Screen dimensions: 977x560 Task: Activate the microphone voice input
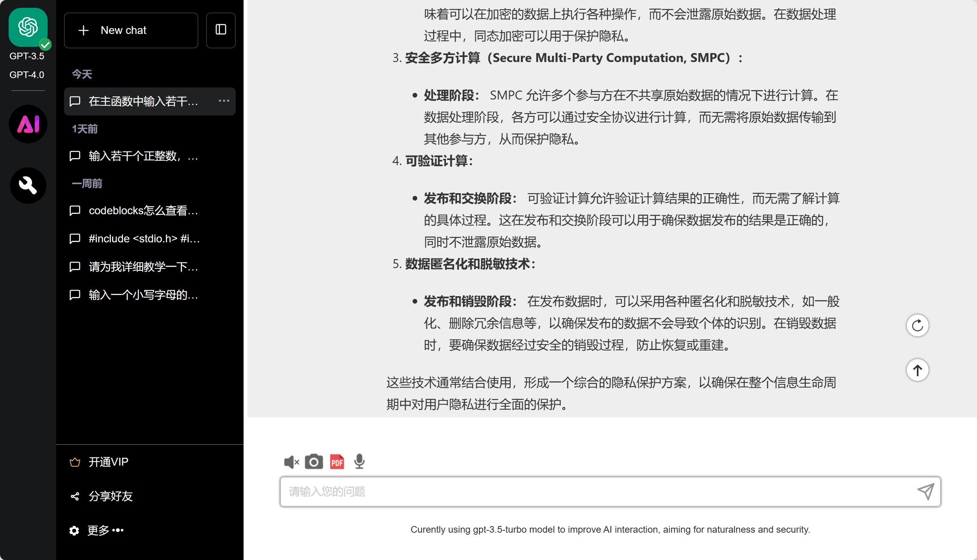coord(359,462)
